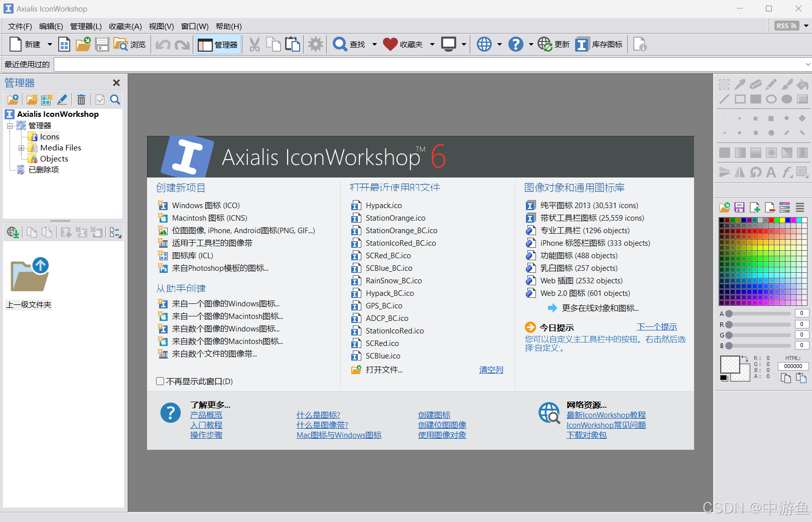Select the eyedropper color picker tool

pyautogui.click(x=740, y=84)
